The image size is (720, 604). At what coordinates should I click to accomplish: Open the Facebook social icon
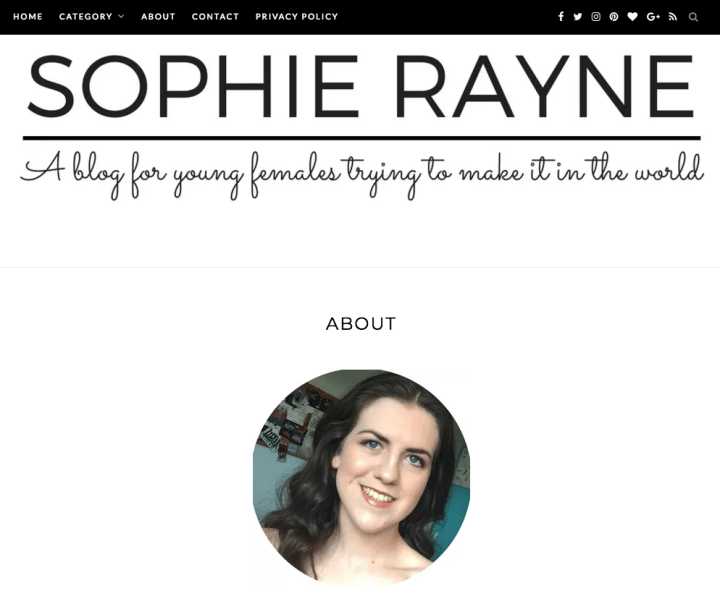click(561, 17)
